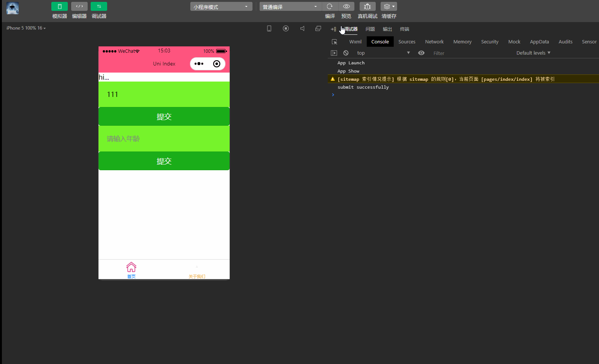This screenshot has width=599, height=364.
Task: Click the collapse panel arrow icon
Action: click(x=333, y=29)
